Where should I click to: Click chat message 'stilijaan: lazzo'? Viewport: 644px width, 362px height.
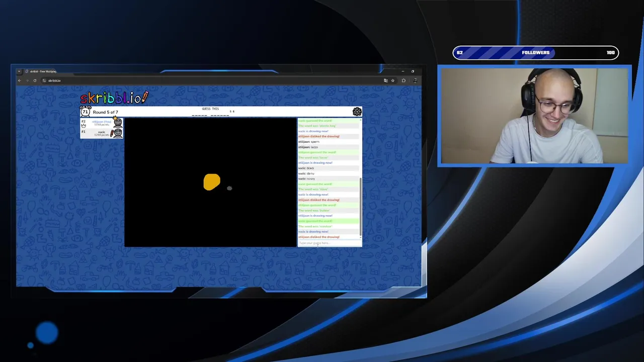tap(308, 147)
